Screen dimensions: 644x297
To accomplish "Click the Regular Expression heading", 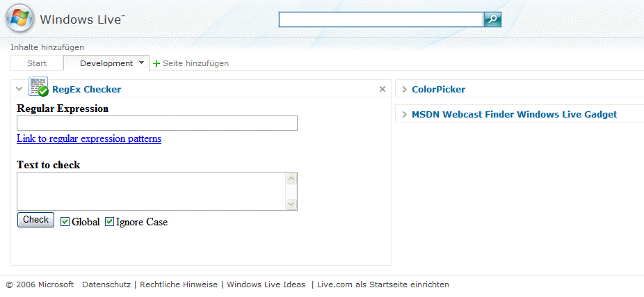I will pos(63,109).
